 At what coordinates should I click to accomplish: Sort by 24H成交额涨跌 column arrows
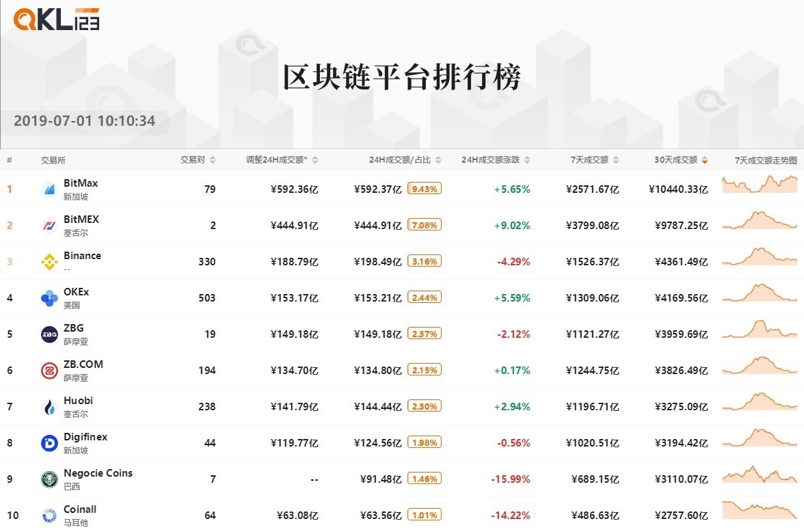pos(527,160)
